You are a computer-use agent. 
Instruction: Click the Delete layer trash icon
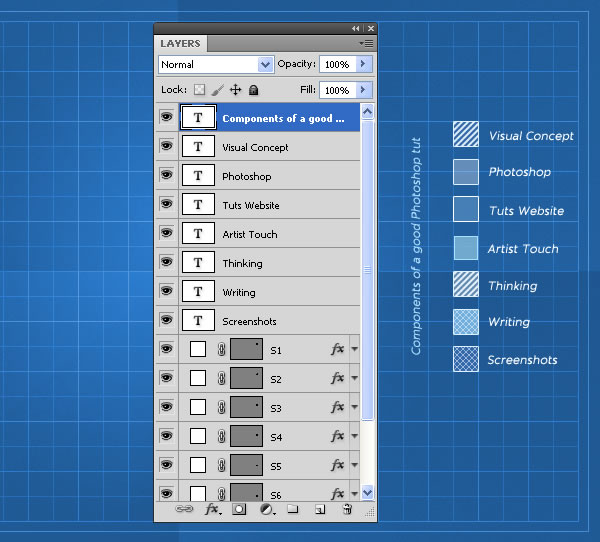click(347, 509)
